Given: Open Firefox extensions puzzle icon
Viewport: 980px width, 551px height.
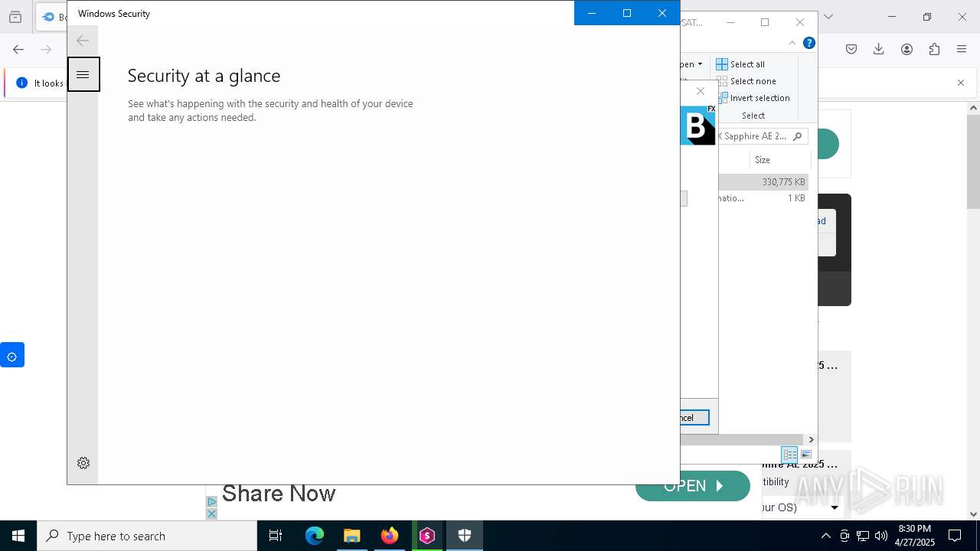Looking at the screenshot, I should pos(934,49).
